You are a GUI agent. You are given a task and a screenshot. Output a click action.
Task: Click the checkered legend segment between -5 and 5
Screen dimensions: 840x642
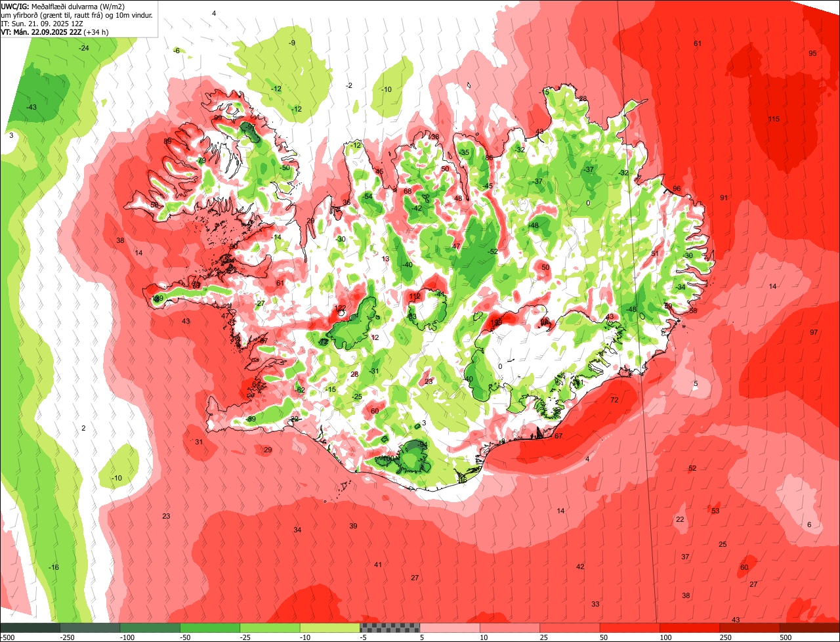[390, 628]
